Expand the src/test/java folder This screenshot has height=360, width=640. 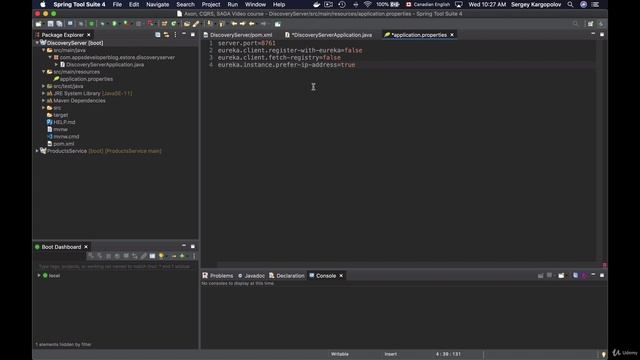[44, 86]
